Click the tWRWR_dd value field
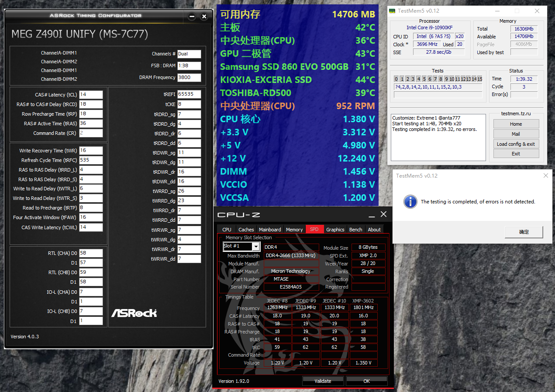 click(189, 259)
